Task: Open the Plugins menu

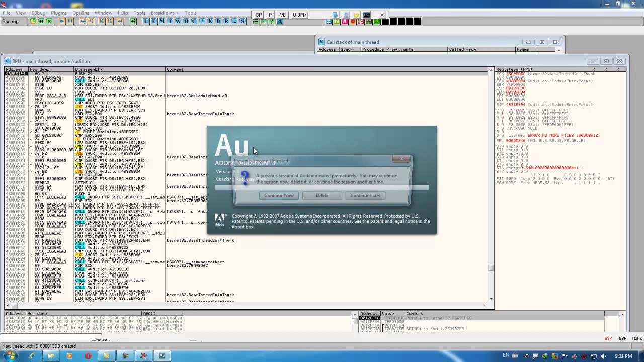Action: (59, 13)
